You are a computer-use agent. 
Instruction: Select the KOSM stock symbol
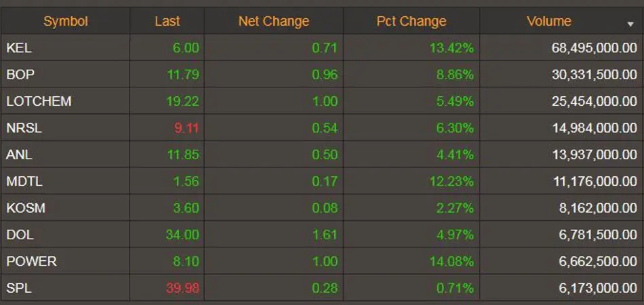[26, 208]
